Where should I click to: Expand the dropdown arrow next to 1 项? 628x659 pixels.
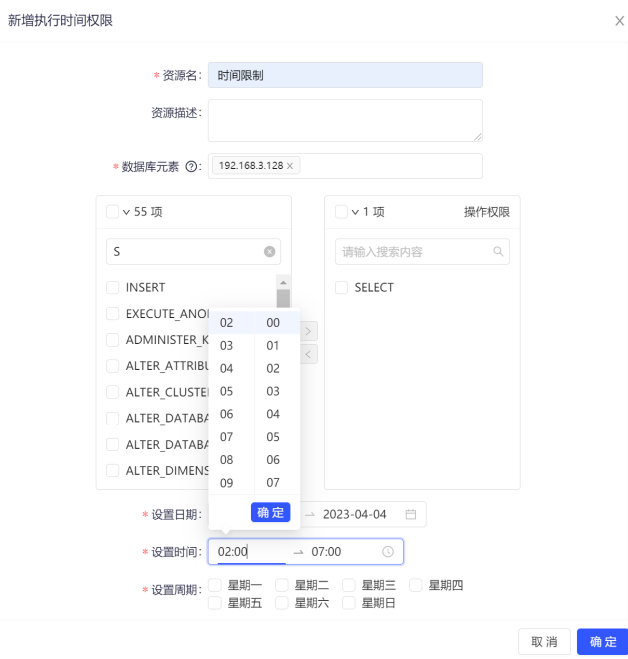[355, 212]
